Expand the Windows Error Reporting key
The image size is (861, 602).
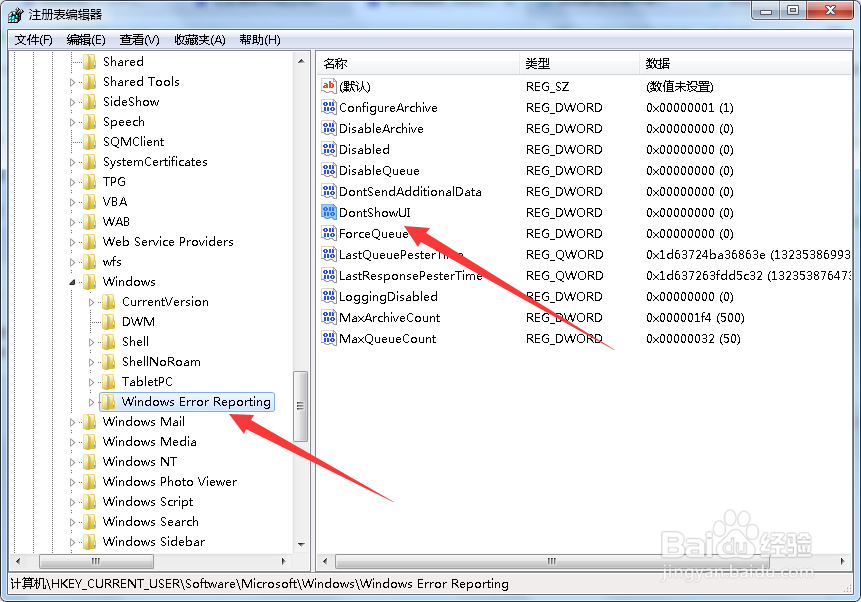92,402
